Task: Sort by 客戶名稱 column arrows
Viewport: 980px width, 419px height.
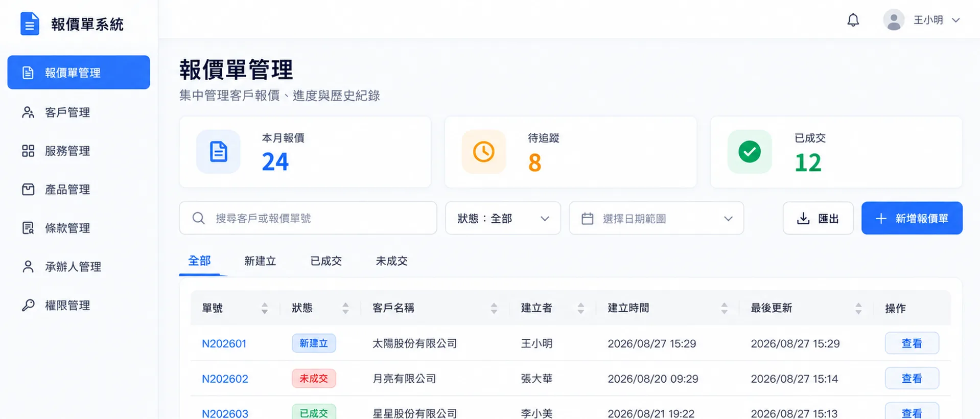Action: click(x=494, y=308)
